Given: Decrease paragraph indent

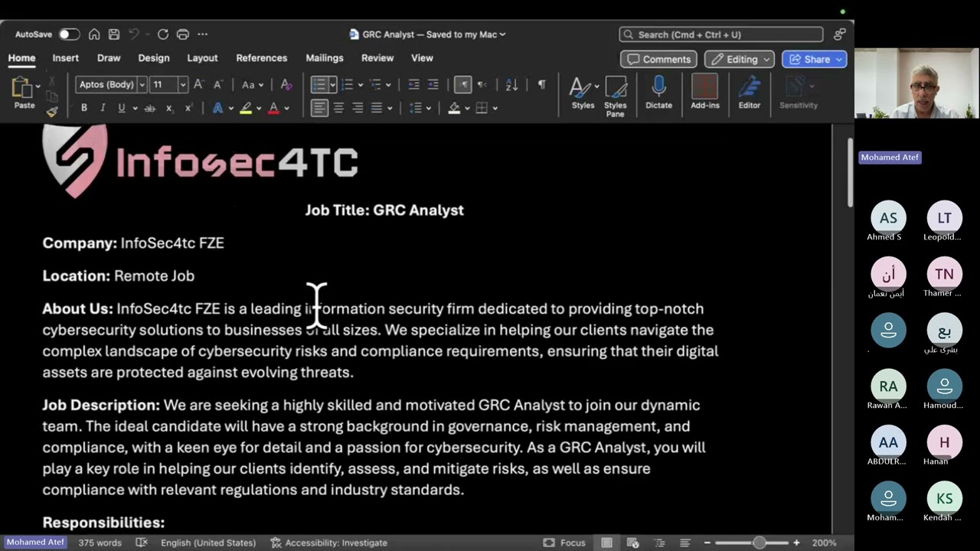Looking at the screenshot, I should click(413, 84).
